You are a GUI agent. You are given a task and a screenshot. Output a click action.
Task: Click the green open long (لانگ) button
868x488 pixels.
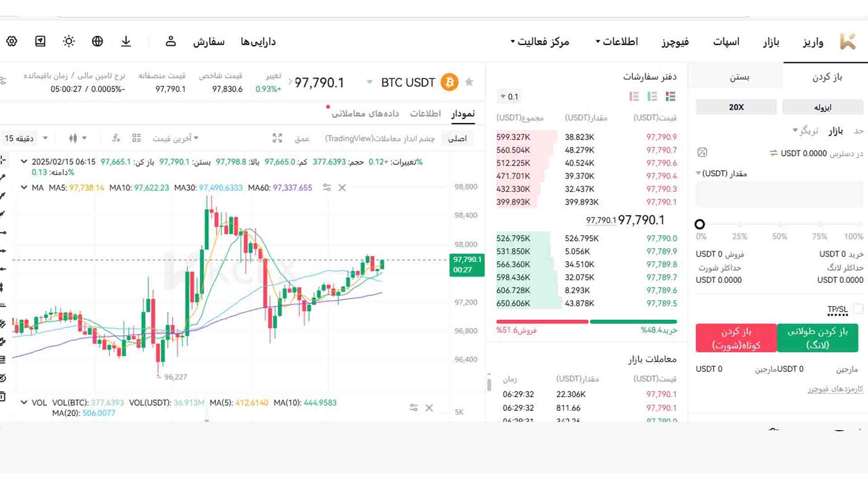(x=817, y=338)
